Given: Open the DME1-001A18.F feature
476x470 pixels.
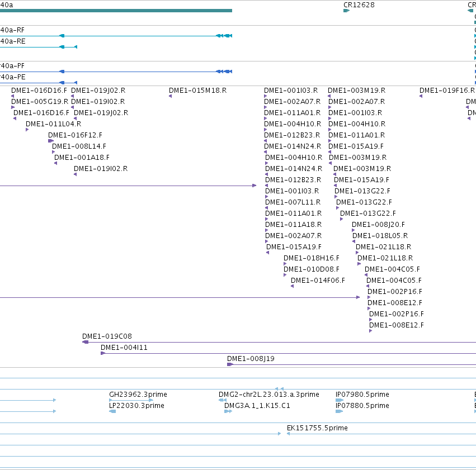Looking at the screenshot, I should click(x=82, y=158).
